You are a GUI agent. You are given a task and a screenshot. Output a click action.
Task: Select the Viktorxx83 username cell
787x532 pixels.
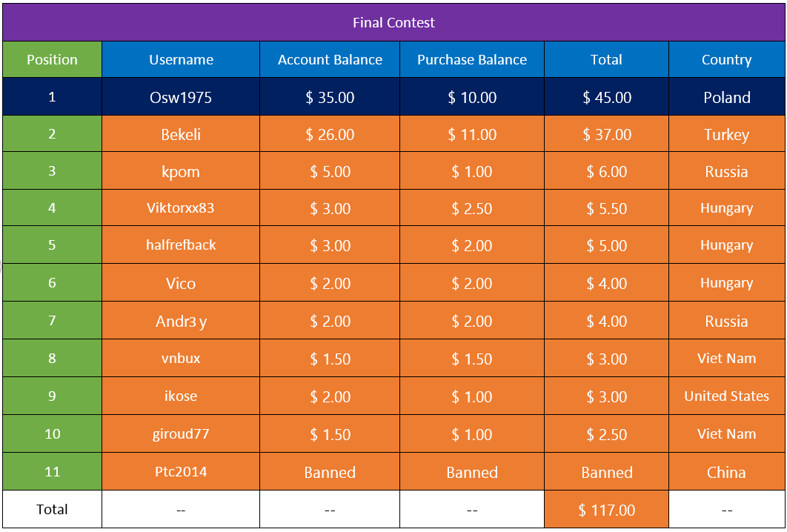[x=181, y=207]
